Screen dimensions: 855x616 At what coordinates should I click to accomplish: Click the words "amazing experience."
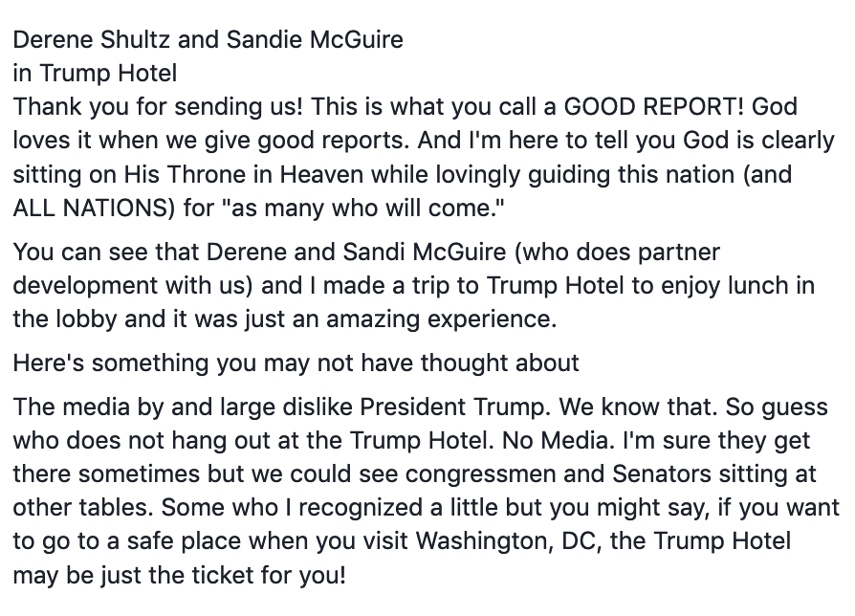[442, 319]
